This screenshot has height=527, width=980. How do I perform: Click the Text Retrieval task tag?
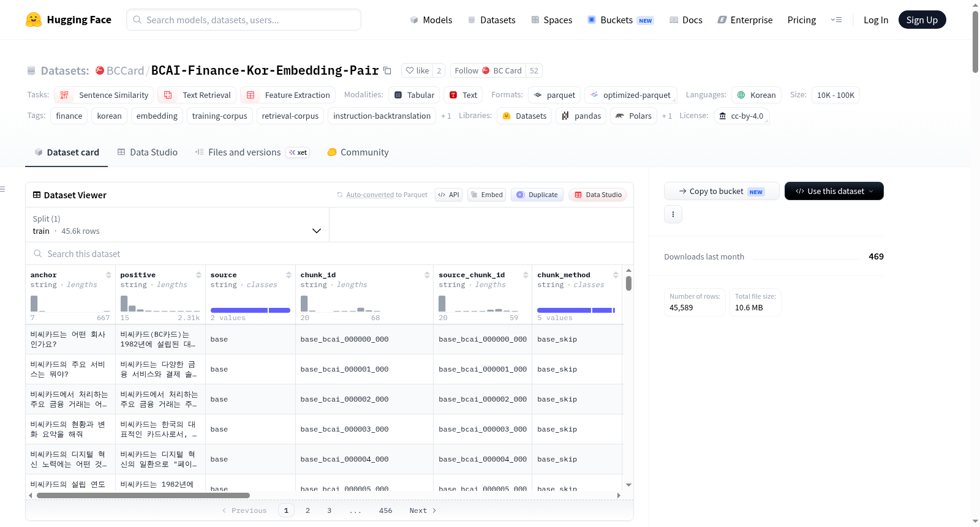point(197,95)
